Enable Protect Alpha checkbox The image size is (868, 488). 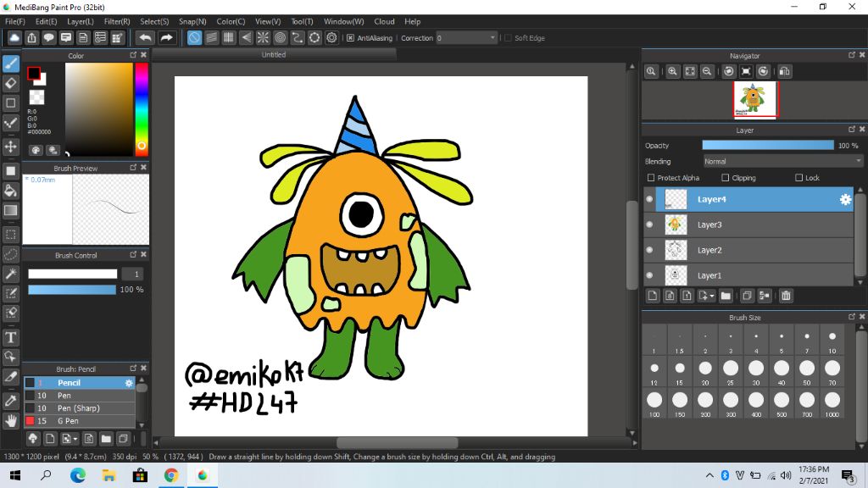coord(651,178)
